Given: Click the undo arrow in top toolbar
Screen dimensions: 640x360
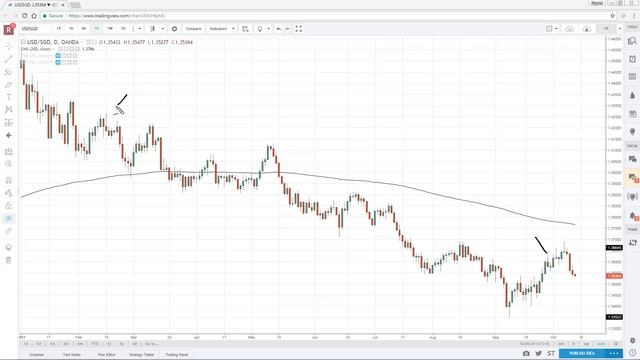Looking at the screenshot, I should click(x=278, y=29).
